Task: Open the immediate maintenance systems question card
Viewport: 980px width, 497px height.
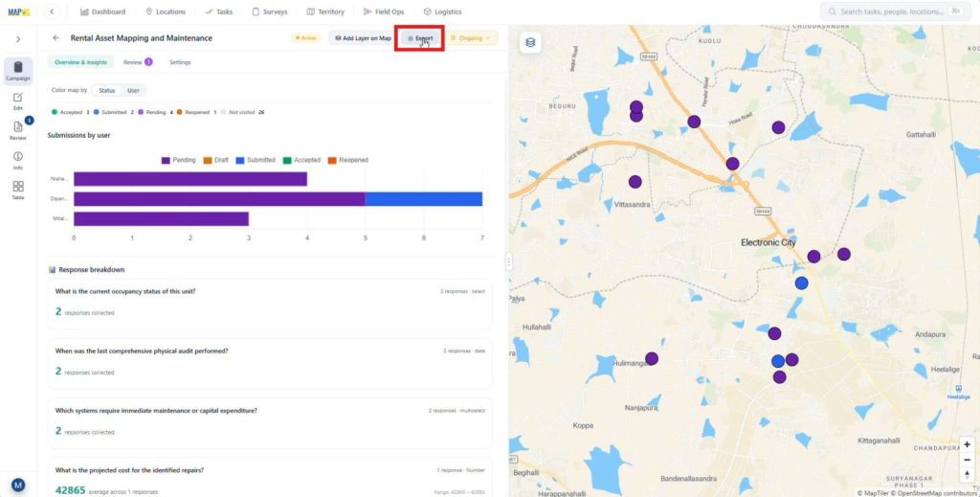Action: (x=270, y=423)
